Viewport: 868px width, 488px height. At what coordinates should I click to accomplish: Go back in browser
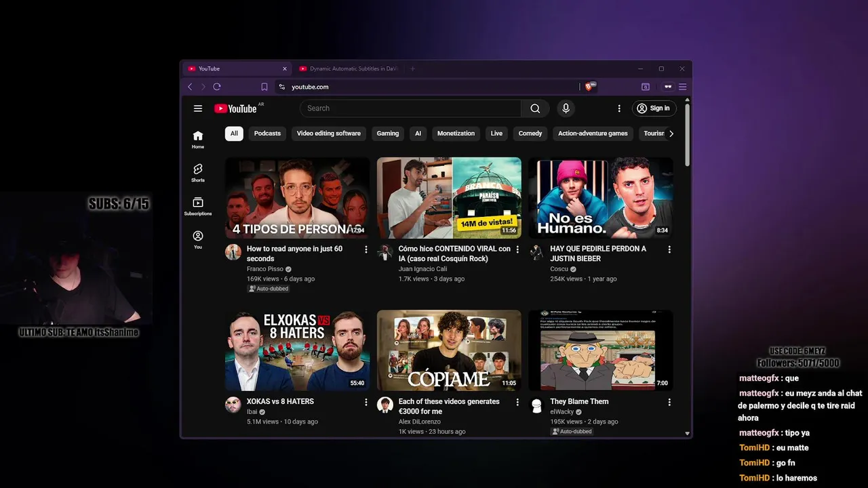[x=190, y=87]
